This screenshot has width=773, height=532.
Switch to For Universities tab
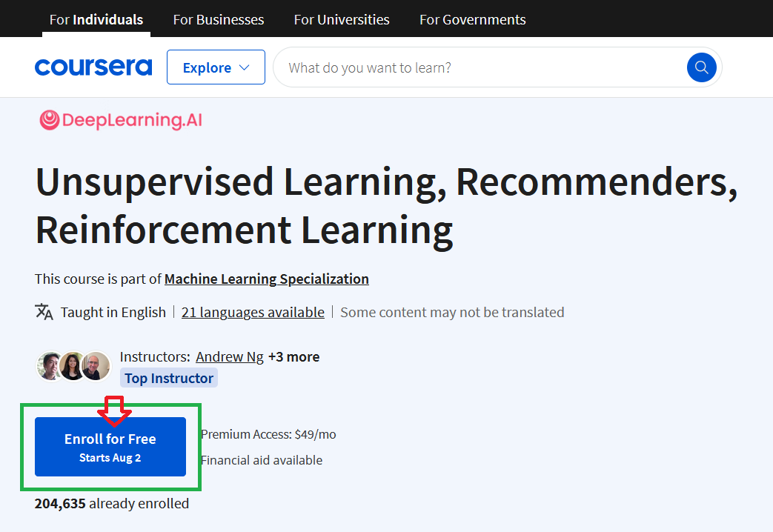[x=342, y=20]
